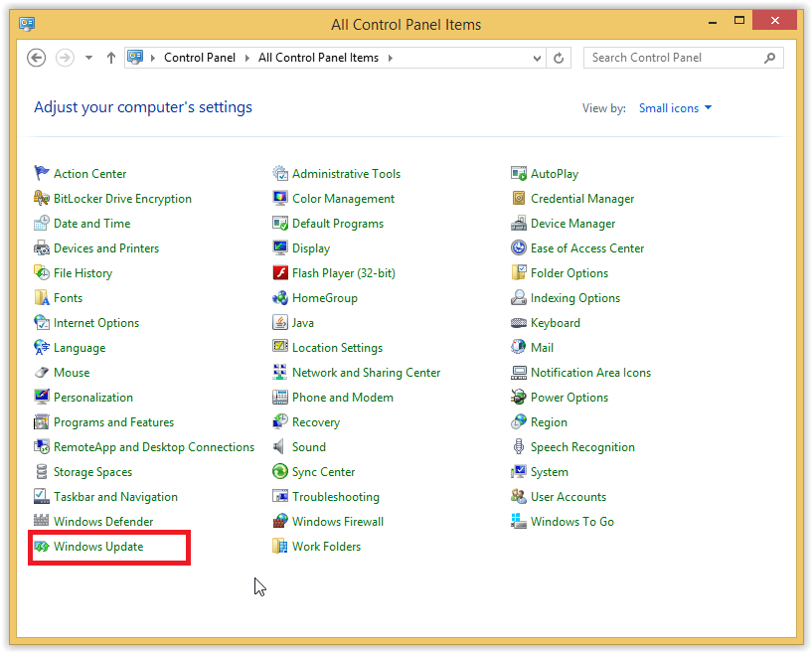Open the Troubleshooting link

click(x=336, y=497)
